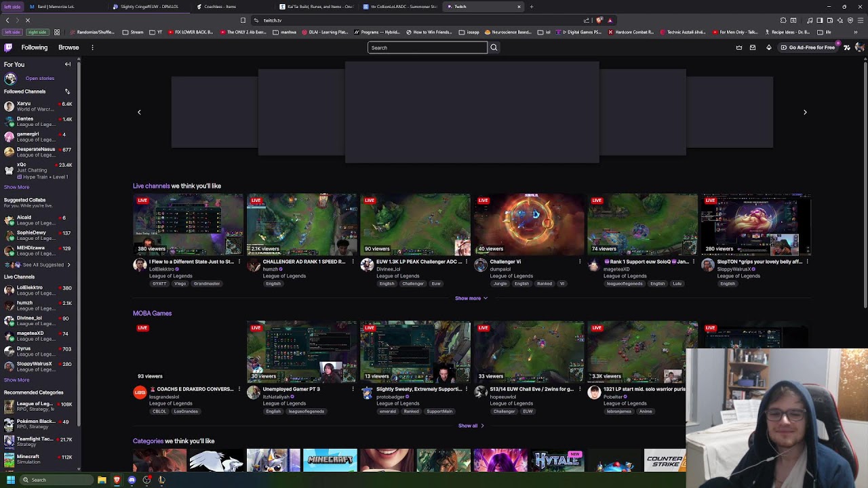The width and height of the screenshot is (868, 488).
Task: Expand Show More under Followed Channels
Action: [16, 187]
